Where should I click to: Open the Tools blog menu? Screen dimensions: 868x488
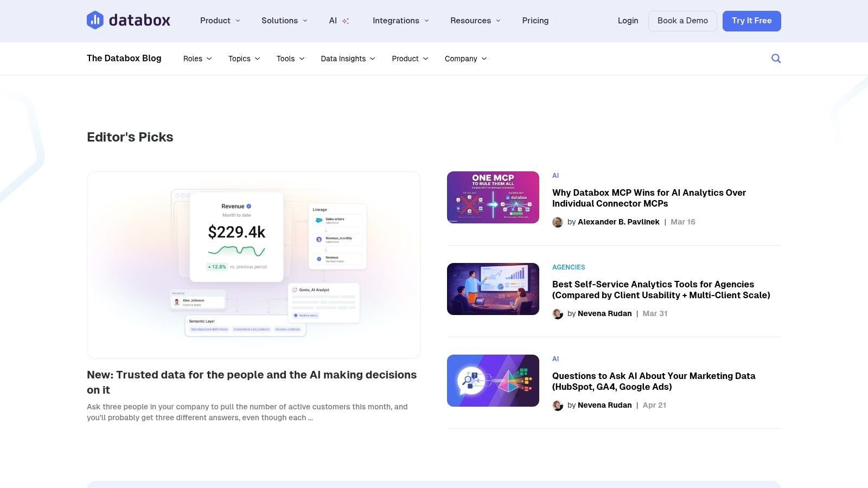(290, 59)
